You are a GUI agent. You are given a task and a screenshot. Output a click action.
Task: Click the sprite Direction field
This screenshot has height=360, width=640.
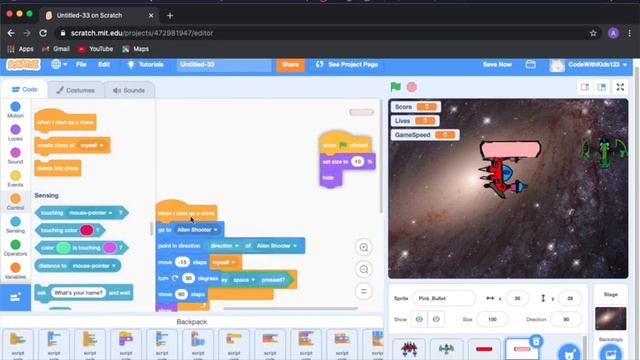[x=566, y=319]
